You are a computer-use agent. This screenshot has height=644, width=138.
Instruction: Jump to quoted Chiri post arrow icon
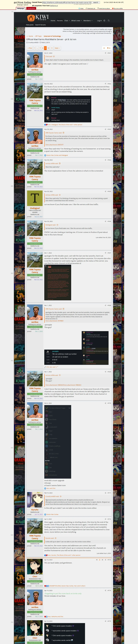(x=54, y=56)
